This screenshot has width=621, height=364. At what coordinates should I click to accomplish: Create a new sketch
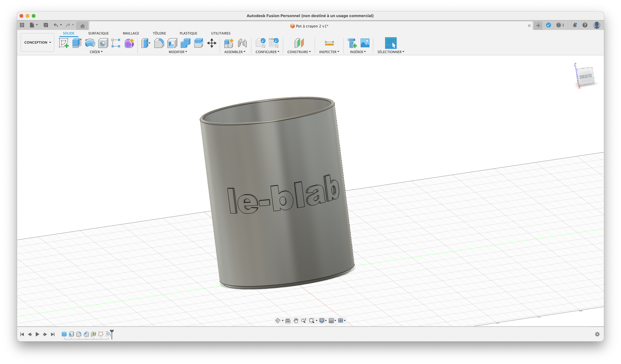coord(64,43)
